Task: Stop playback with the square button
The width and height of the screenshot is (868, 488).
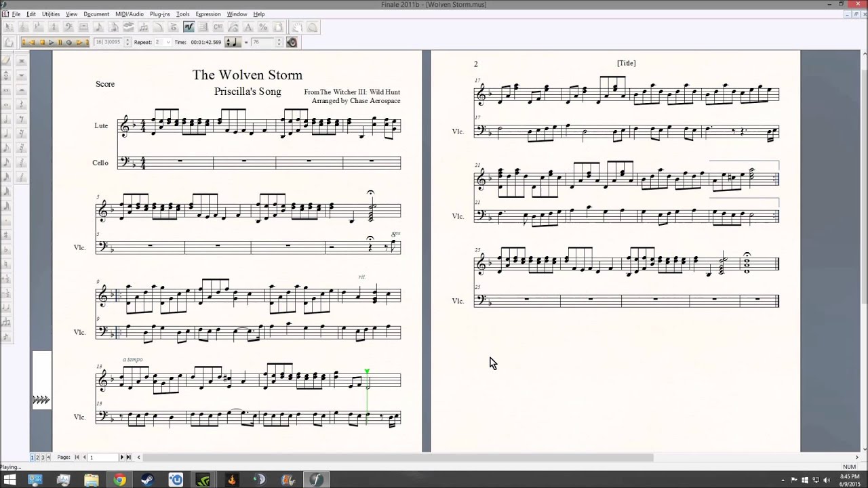Action: click(43, 42)
